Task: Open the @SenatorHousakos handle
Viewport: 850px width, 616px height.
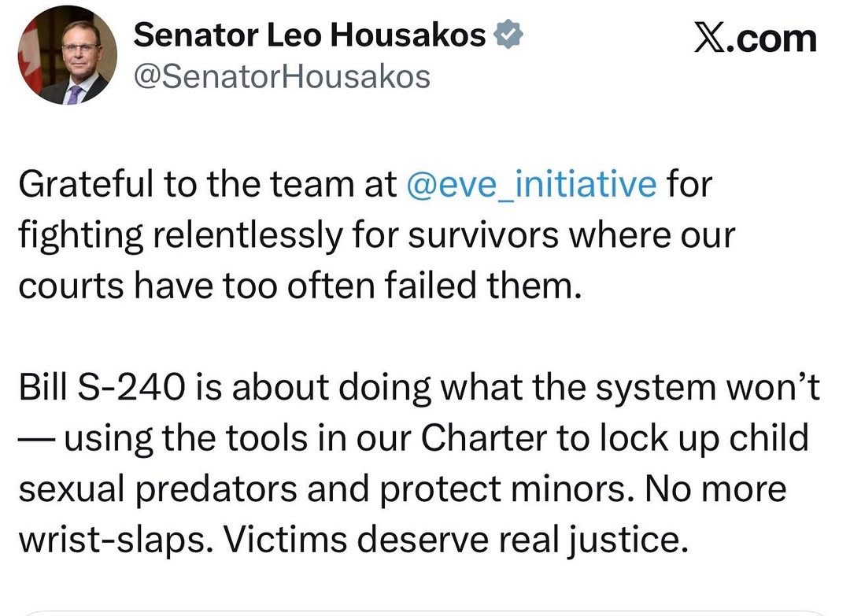Action: coord(283,76)
